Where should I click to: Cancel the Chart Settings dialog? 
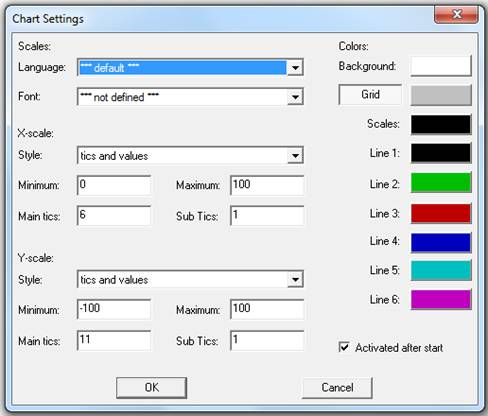(337, 388)
